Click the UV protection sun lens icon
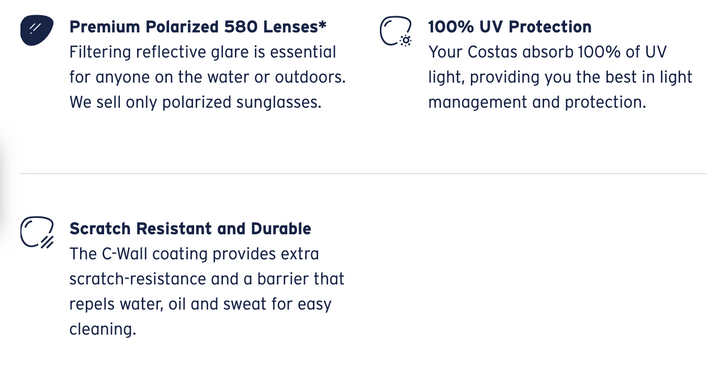Image resolution: width=720 pixels, height=365 pixels. [395, 31]
